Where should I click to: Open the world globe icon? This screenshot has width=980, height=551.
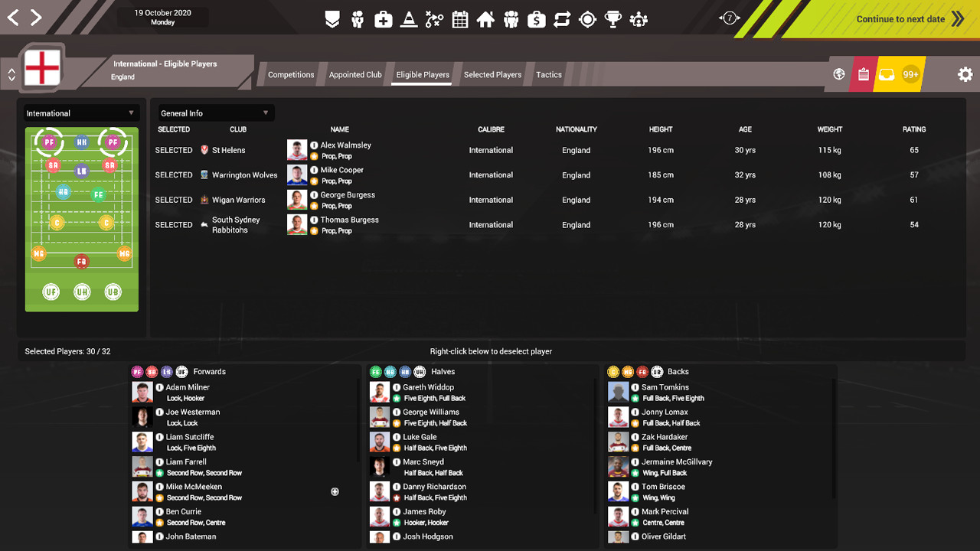point(838,74)
